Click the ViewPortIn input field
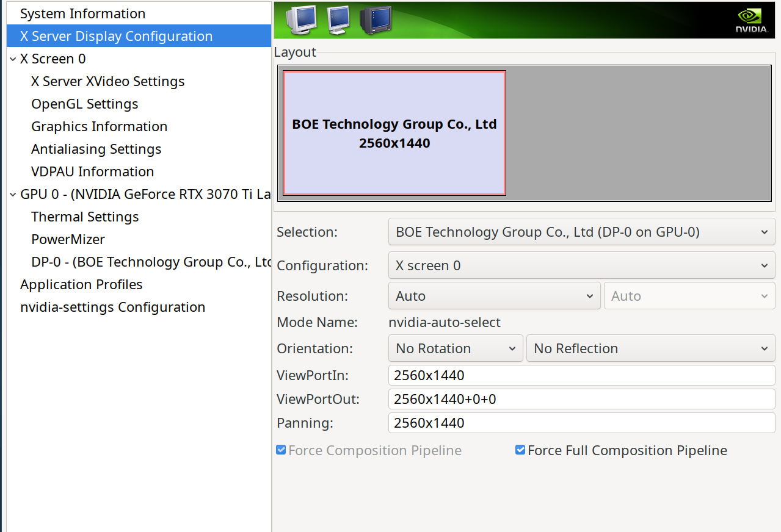781x532 pixels. [582, 375]
